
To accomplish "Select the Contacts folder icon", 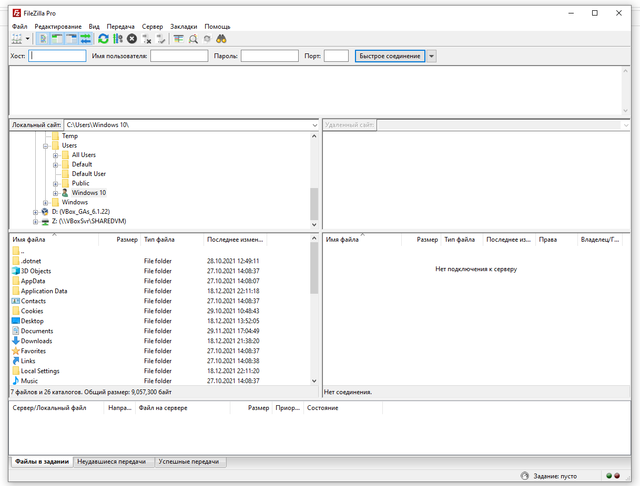I will pos(16,301).
